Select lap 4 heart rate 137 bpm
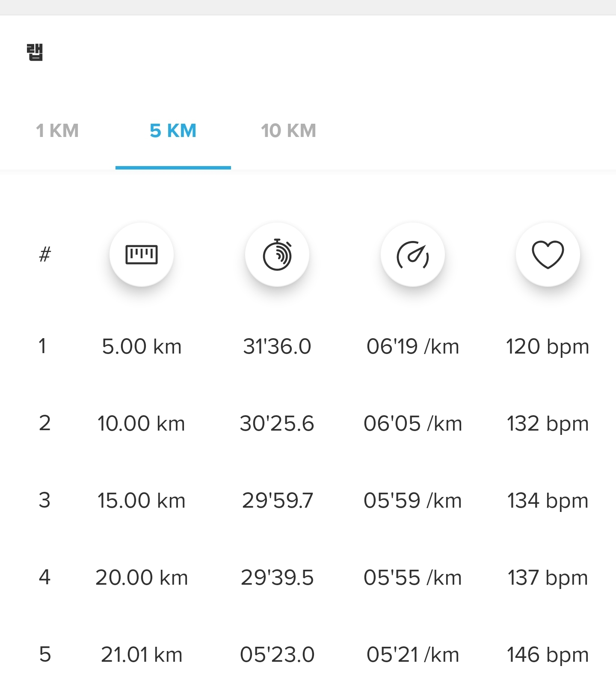Viewport: 616px width, 693px height. coord(548,577)
